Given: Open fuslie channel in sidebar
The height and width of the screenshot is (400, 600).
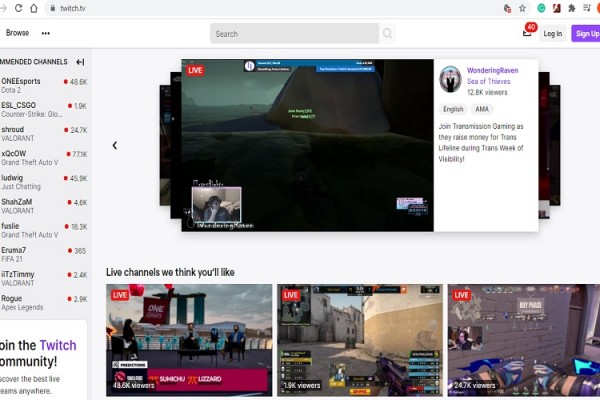Looking at the screenshot, I should [44, 230].
